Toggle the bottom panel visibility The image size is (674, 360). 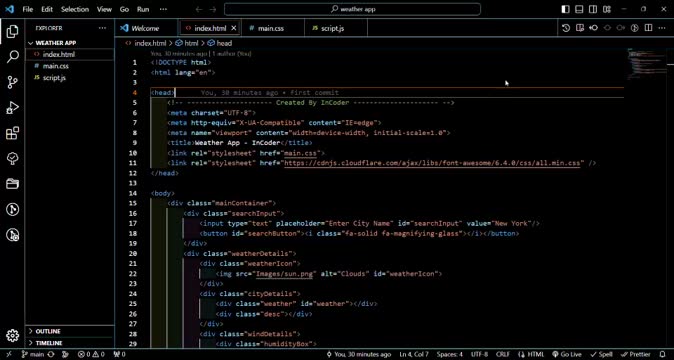(579, 9)
